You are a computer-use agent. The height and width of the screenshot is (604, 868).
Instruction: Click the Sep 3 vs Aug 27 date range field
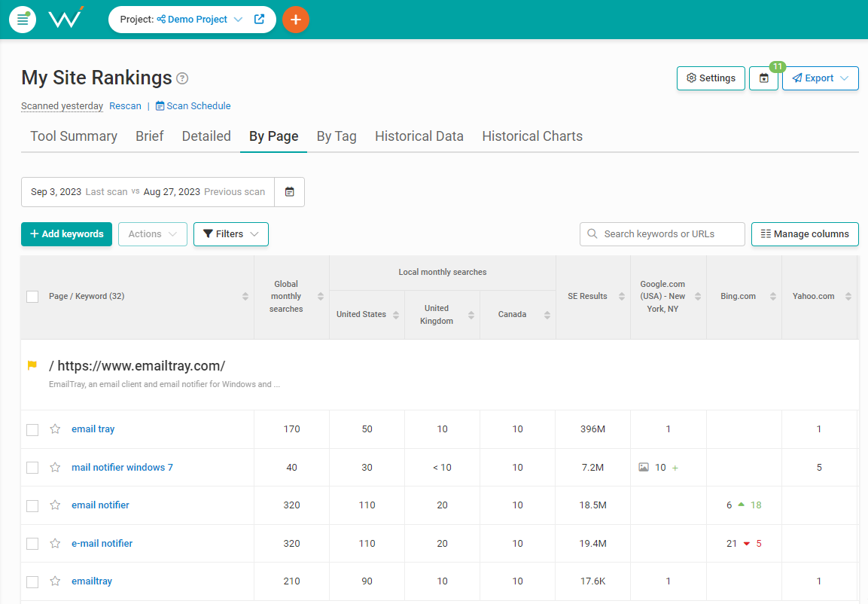tap(148, 191)
